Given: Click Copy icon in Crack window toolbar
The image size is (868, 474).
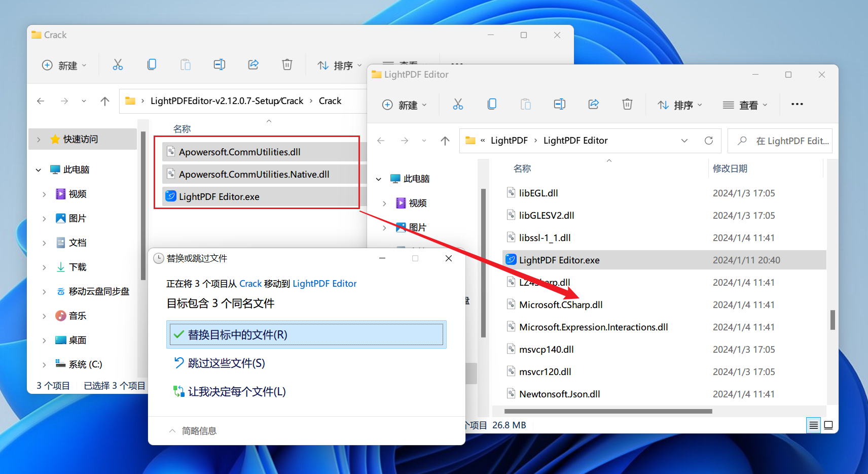Looking at the screenshot, I should tap(152, 64).
